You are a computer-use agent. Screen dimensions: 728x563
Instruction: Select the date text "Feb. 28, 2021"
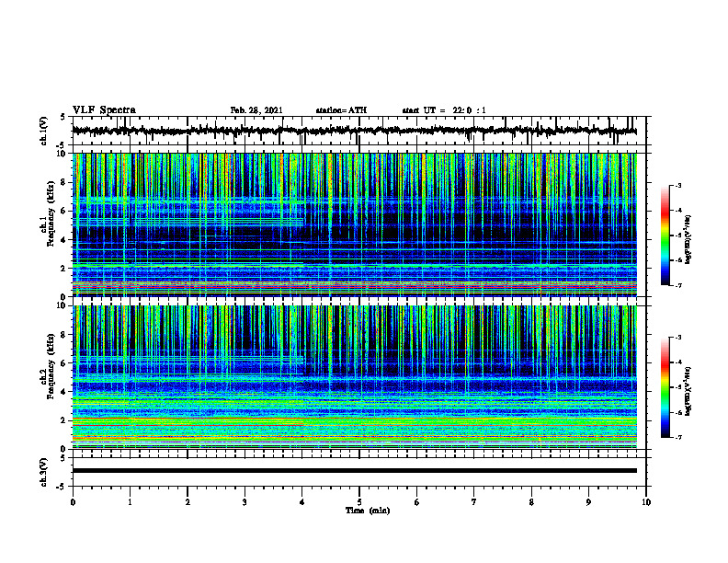(256, 110)
